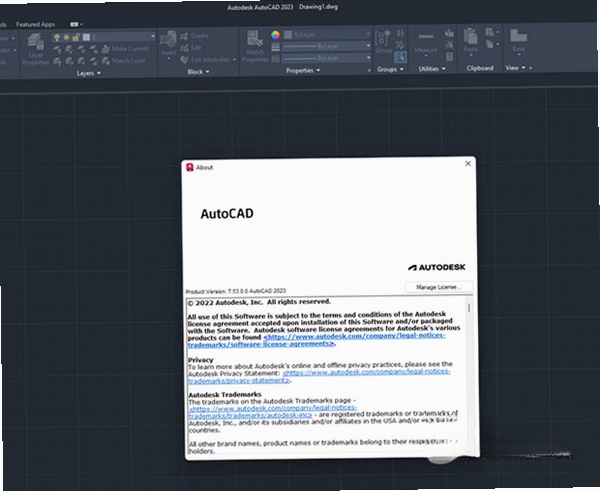Click the Manage License button
Screen dimensions: 600x491
click(x=439, y=287)
